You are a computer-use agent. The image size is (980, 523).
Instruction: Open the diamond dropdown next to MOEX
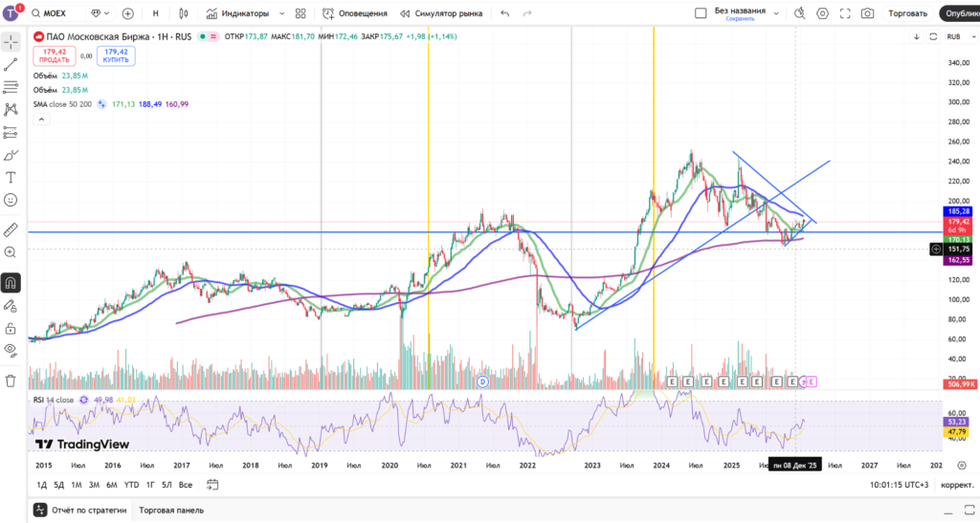[x=100, y=13]
